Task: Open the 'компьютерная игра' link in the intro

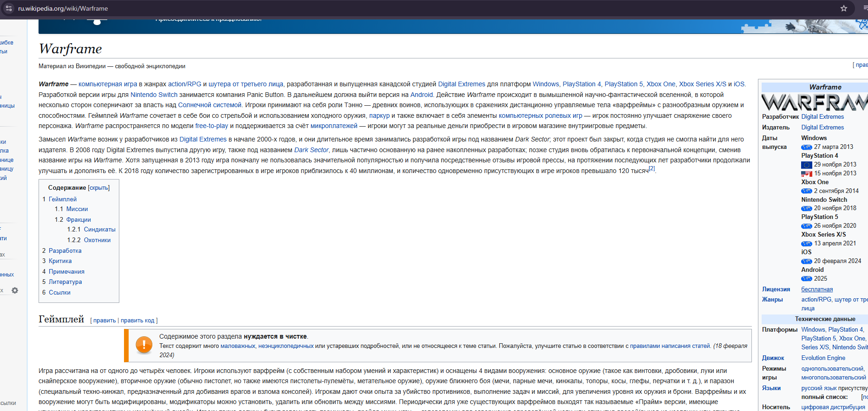Action: [108, 84]
